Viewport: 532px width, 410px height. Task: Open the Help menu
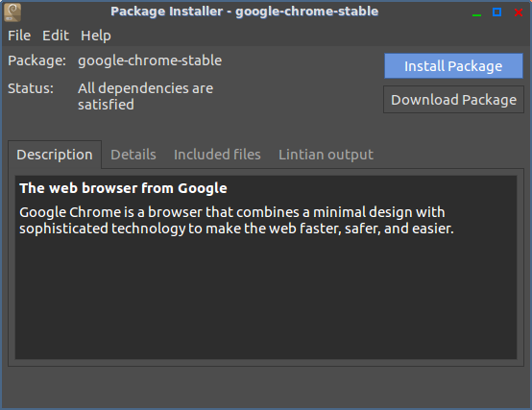[96, 36]
